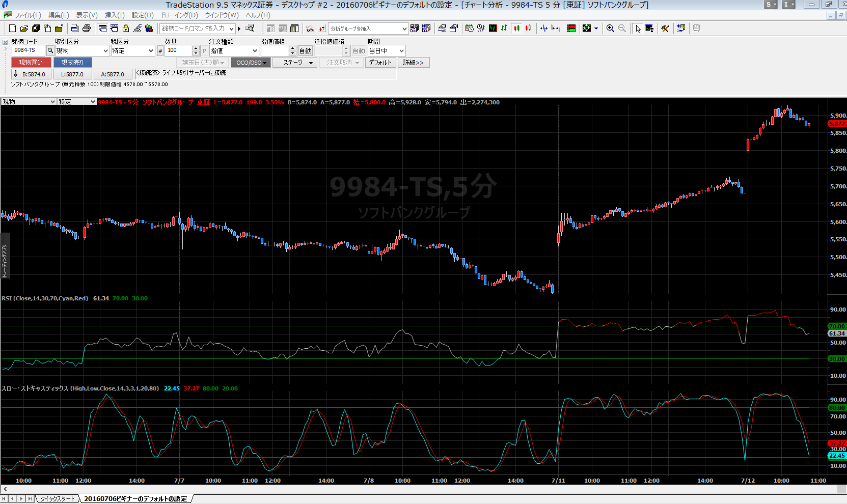Screen dimensions: 847x504
Task: Click the bar spacing decrease icon
Action: (x=544, y=29)
